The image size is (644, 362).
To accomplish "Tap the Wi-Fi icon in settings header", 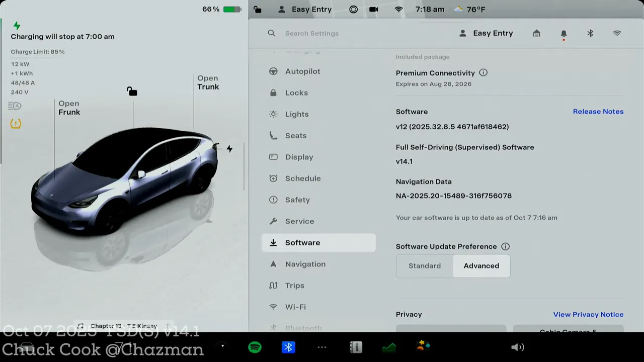I will pos(617,34).
